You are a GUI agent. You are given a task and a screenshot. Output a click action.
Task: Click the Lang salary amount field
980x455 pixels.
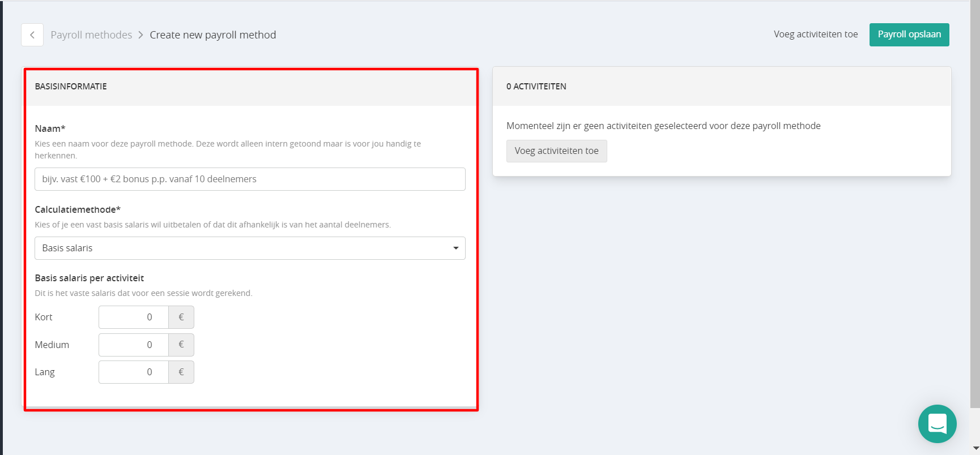[134, 372]
